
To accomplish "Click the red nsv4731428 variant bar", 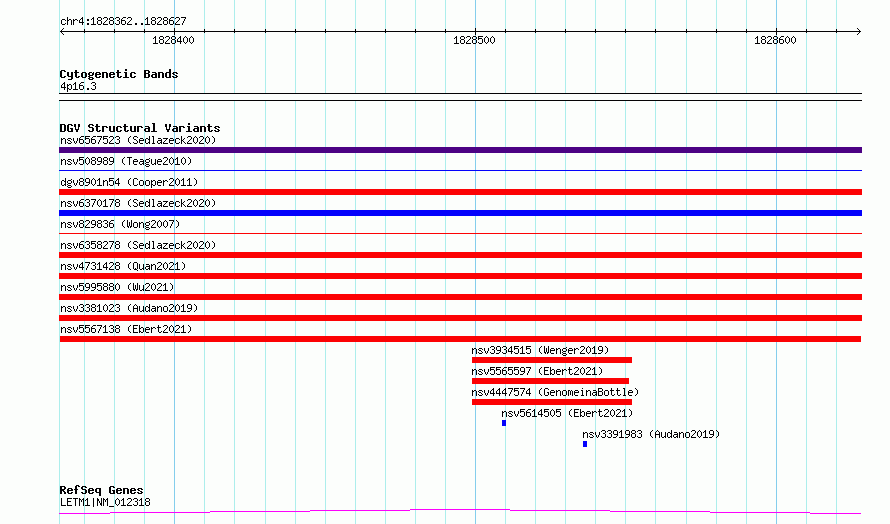I will click(460, 276).
